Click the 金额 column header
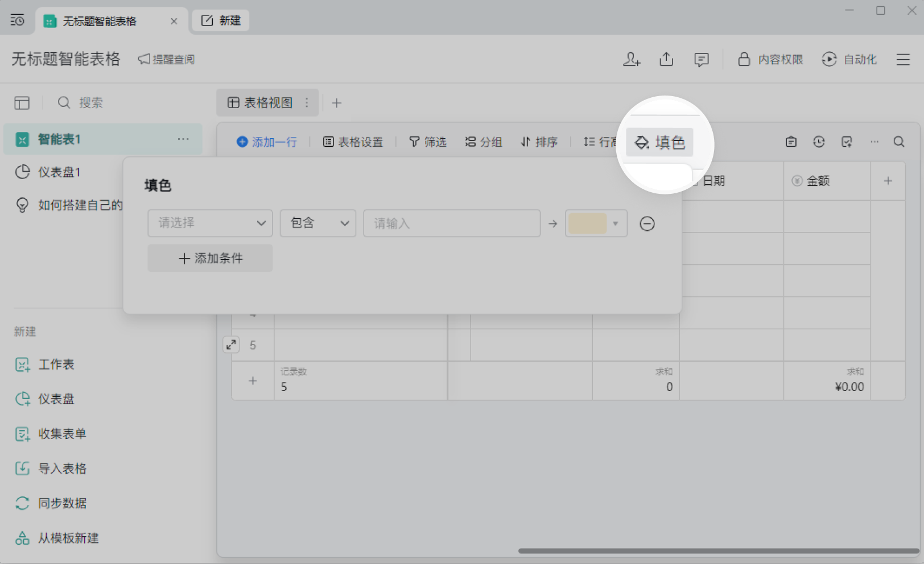 point(826,181)
